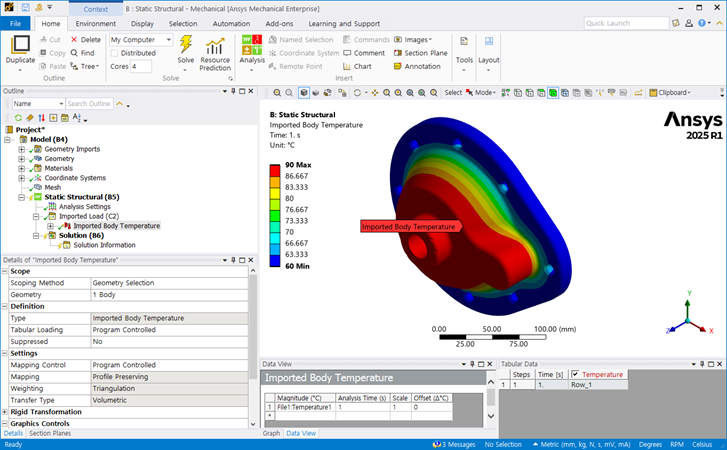
Task: Click the blue-red arrows icon in Outline toolbar
Action: pyautogui.click(x=42, y=118)
